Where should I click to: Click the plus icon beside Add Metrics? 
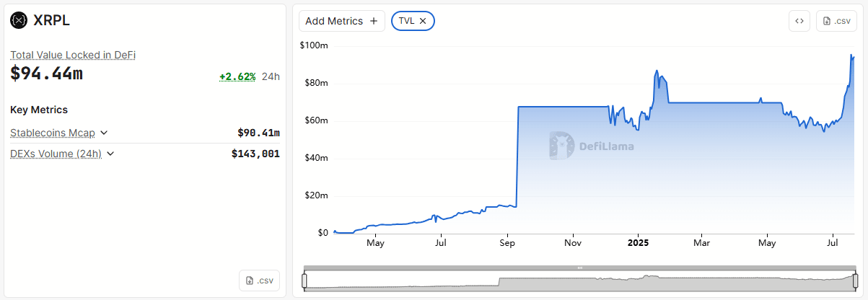pos(374,21)
